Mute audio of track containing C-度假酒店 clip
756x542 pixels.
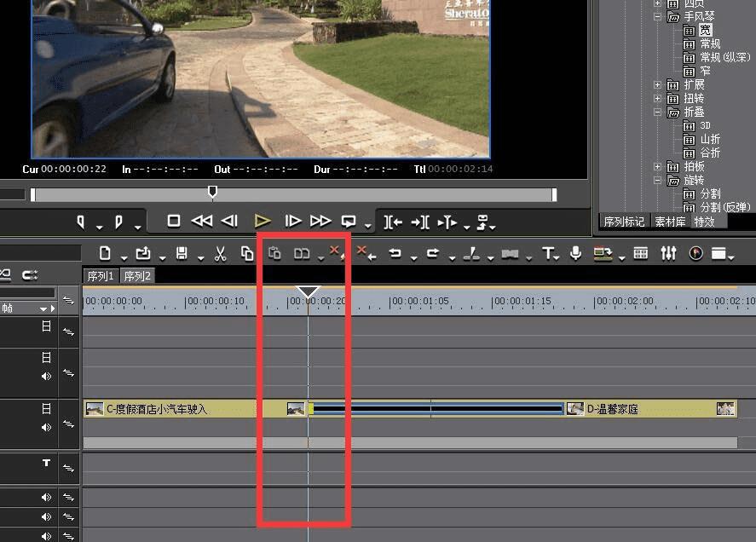coord(46,427)
